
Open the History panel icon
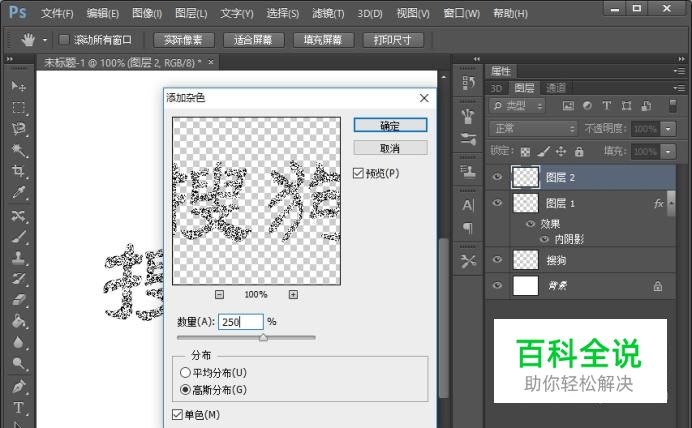point(468,83)
